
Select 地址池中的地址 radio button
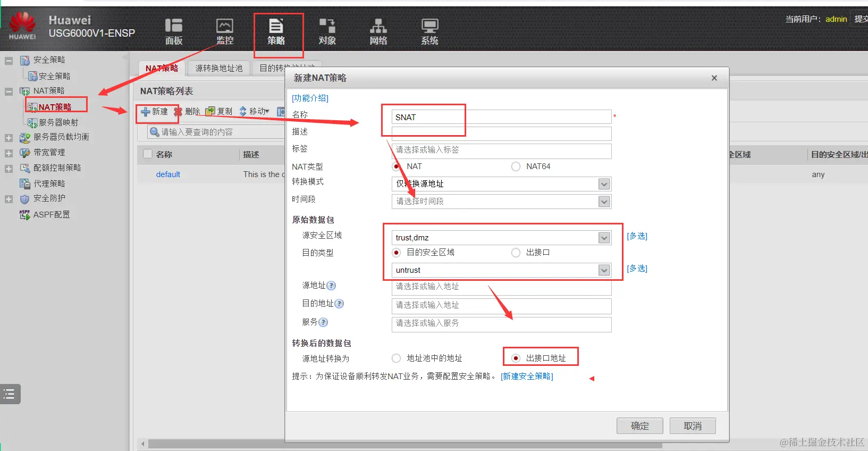[396, 358]
